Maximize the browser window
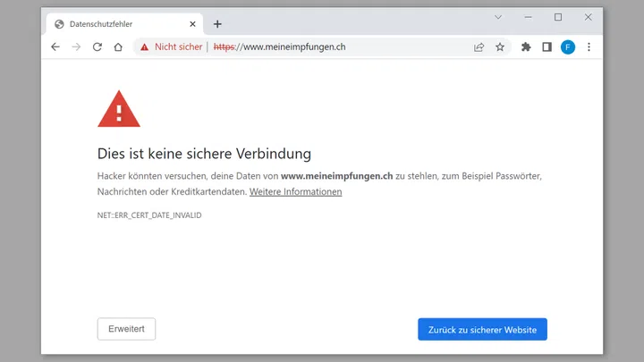 [x=558, y=17]
